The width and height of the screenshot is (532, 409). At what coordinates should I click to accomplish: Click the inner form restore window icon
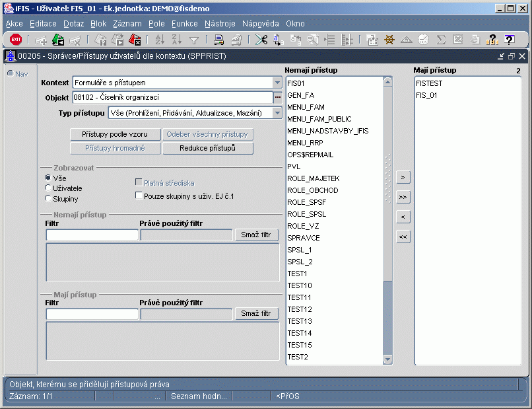pos(512,56)
